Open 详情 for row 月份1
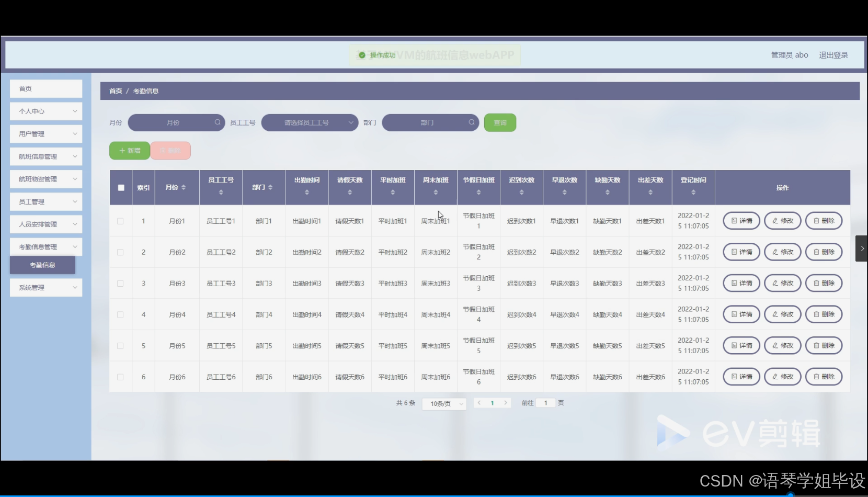Viewport: 868px width, 497px height. (x=741, y=221)
